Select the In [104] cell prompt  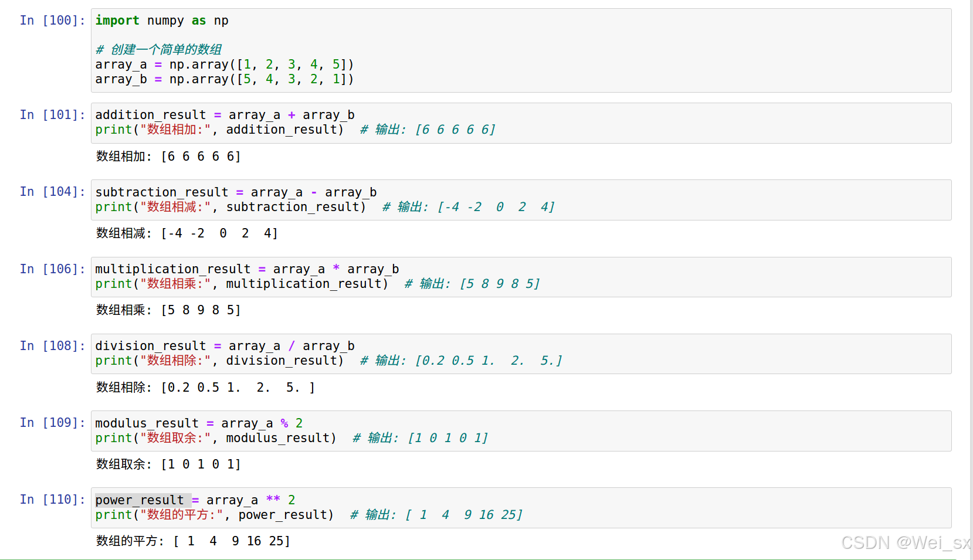tap(52, 192)
